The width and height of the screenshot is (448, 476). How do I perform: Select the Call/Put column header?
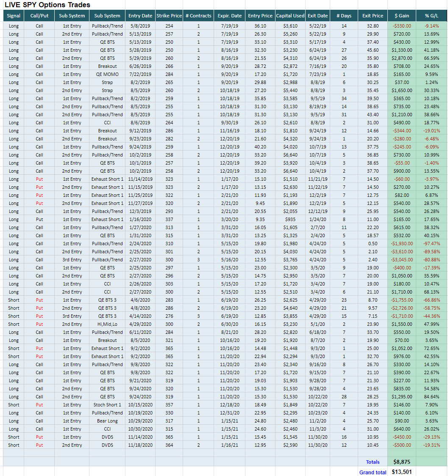(x=39, y=16)
